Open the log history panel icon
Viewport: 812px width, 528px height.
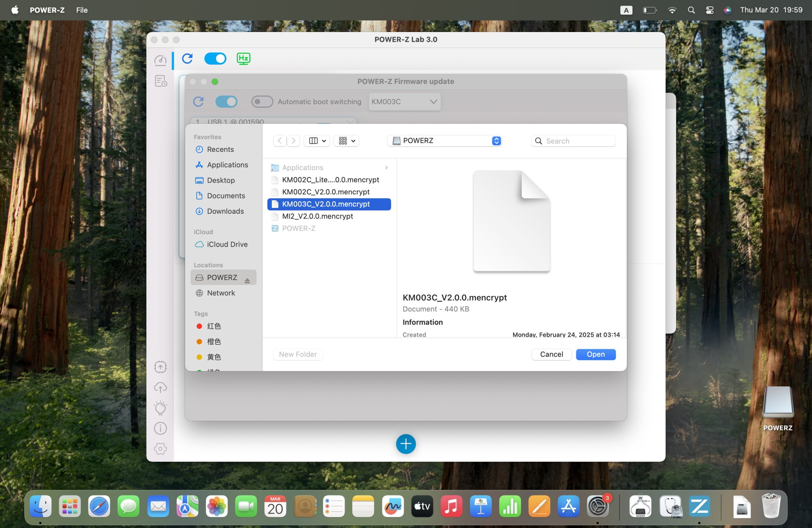coord(160,81)
